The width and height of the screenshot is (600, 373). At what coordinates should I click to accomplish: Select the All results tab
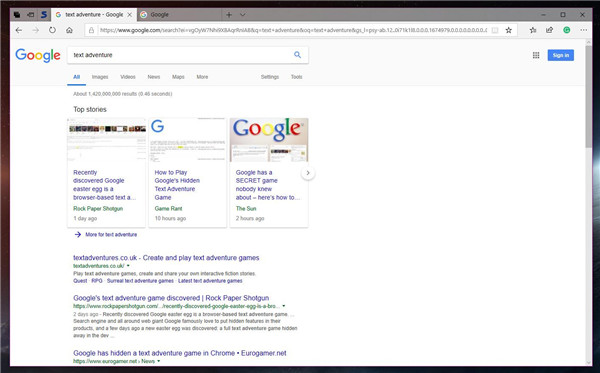coord(77,77)
